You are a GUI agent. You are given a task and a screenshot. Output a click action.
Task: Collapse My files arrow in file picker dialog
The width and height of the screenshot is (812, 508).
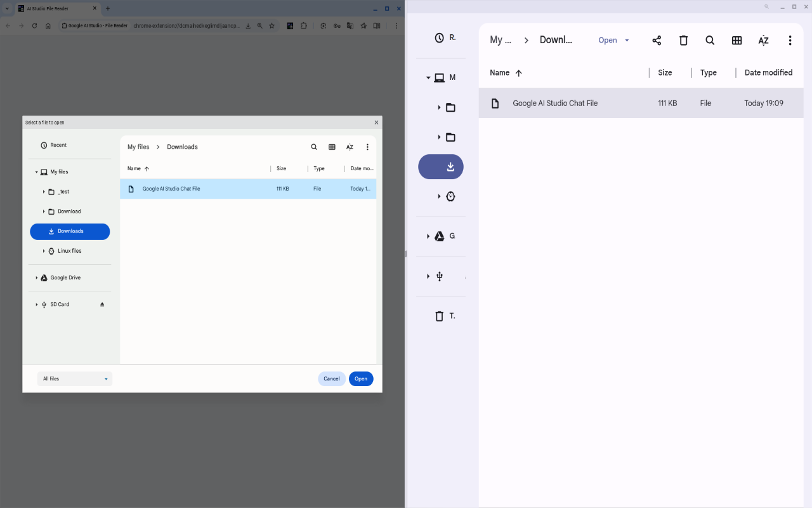(x=37, y=172)
